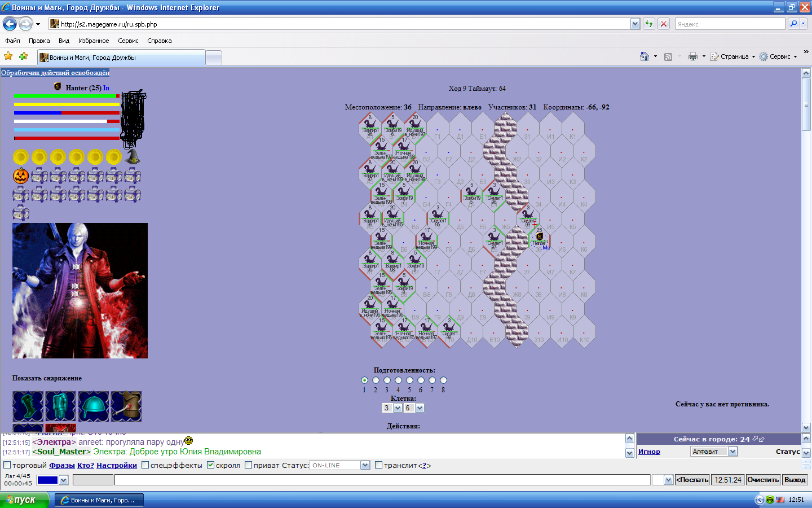The height and width of the screenshot is (508, 812).
Task: Click the chest icon next to pumpkin
Action: click(x=39, y=176)
